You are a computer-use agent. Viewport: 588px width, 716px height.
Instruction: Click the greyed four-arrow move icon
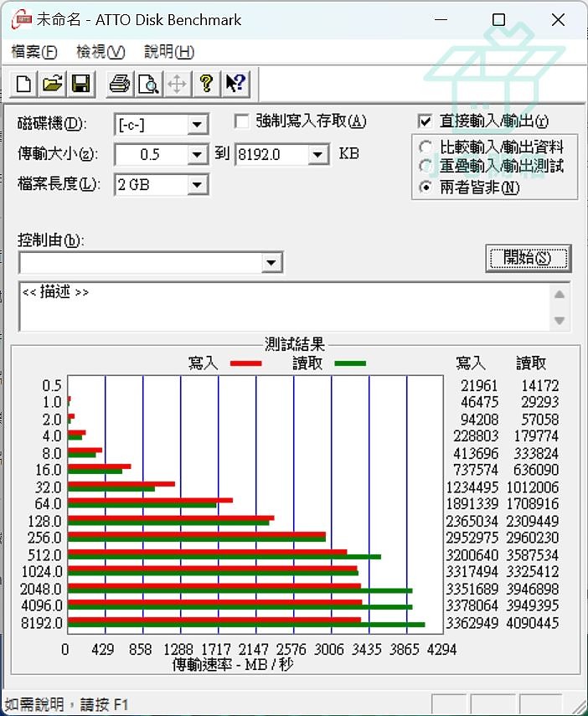click(x=177, y=84)
